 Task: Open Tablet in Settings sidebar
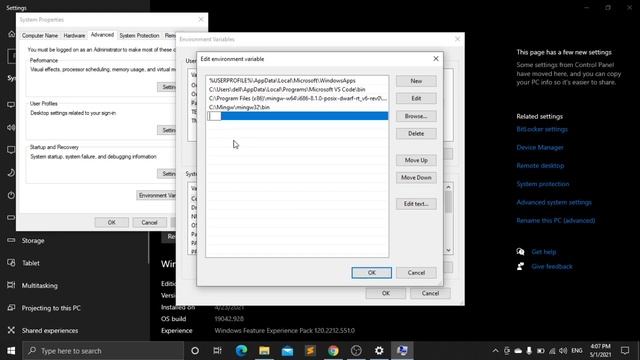point(31,263)
